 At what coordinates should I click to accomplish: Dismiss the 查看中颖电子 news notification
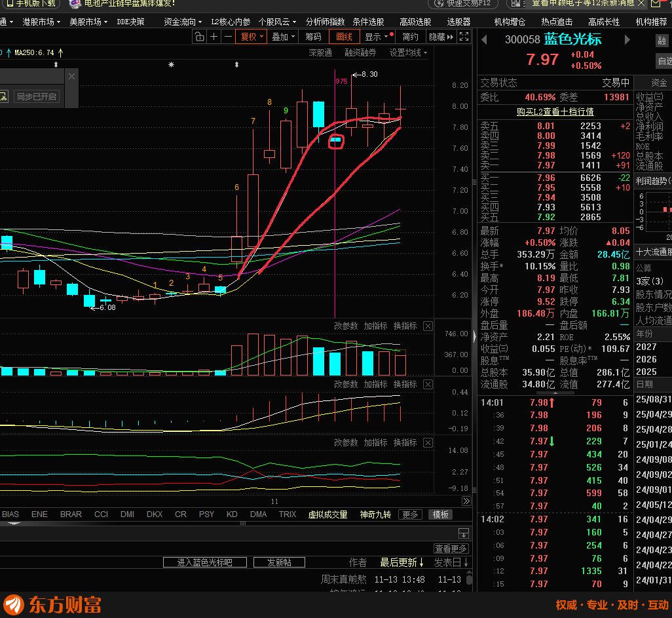click(641, 3)
